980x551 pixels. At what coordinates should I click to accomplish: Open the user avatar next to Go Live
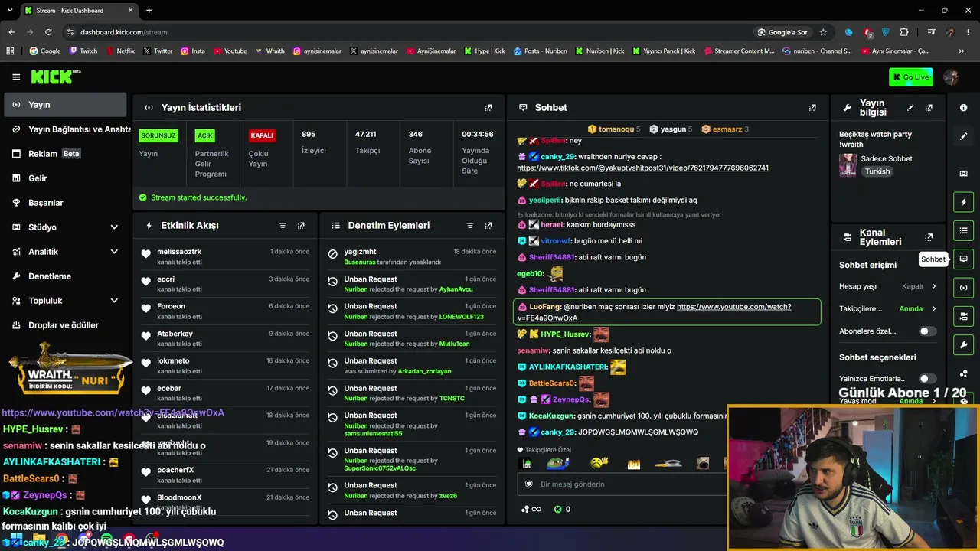[952, 77]
